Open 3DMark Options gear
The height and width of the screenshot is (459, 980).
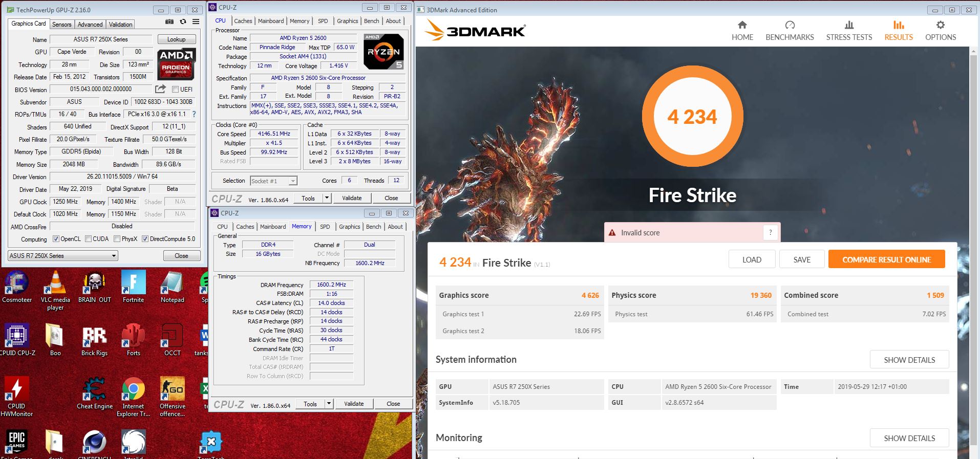pyautogui.click(x=941, y=31)
